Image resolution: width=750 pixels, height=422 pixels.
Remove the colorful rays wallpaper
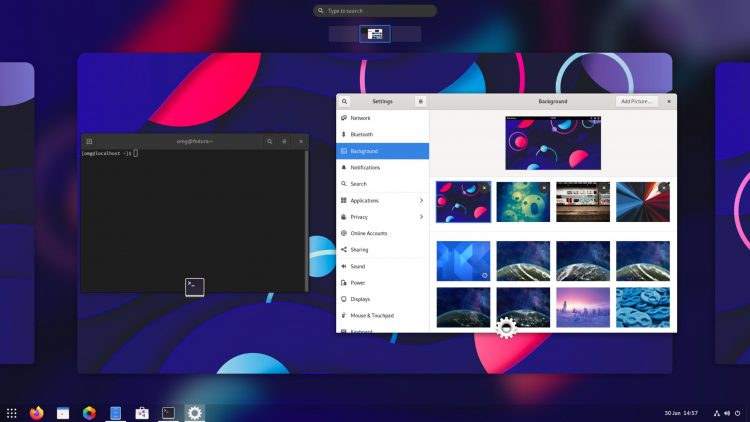(663, 188)
